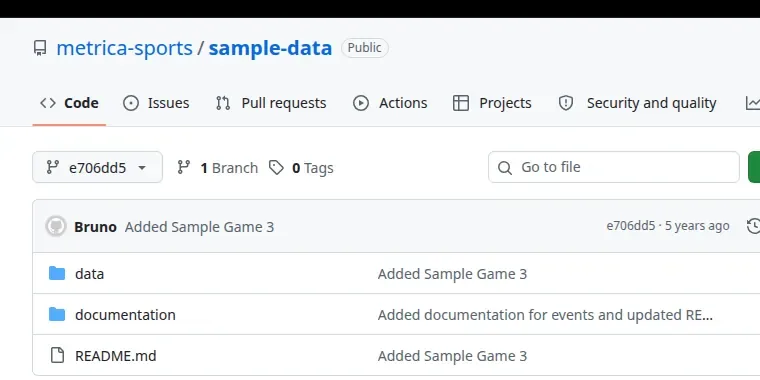
Task: Click the tag icon beside 0 Tags
Action: (x=276, y=168)
